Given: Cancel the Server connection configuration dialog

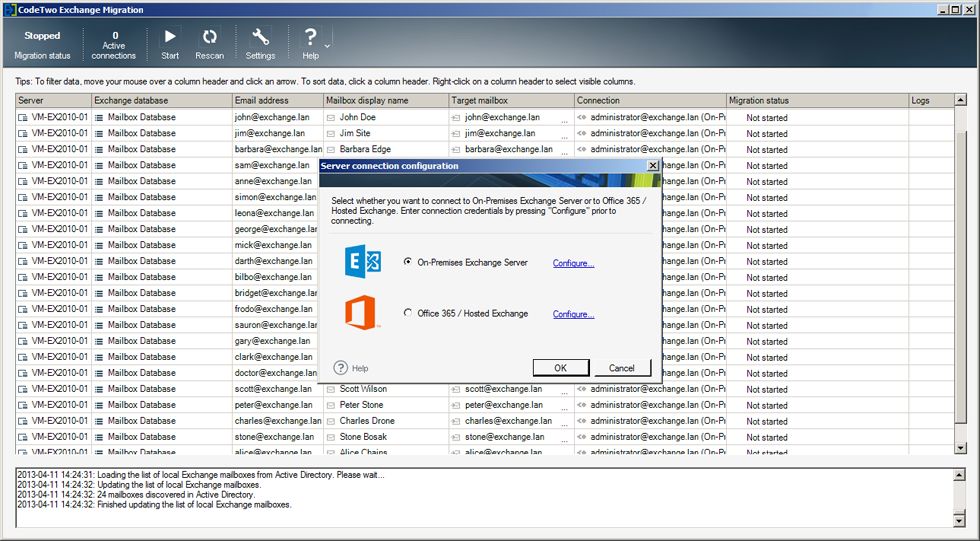Looking at the screenshot, I should click(x=622, y=368).
